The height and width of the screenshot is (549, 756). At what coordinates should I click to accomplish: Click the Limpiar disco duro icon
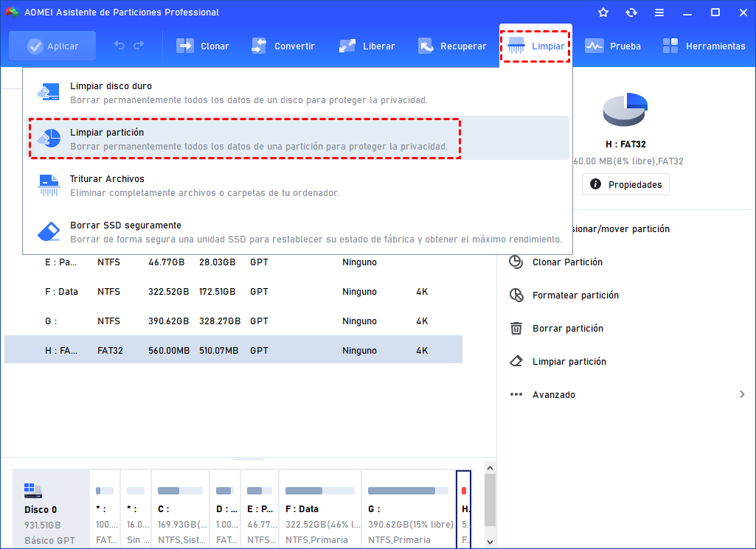click(x=48, y=92)
